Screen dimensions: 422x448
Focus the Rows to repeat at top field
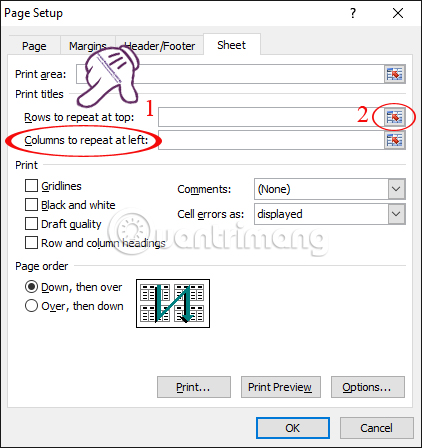(271, 117)
